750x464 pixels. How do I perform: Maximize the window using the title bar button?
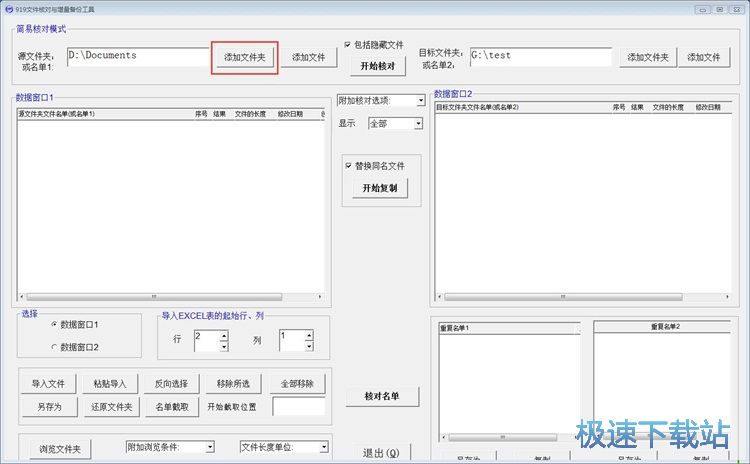720,9
